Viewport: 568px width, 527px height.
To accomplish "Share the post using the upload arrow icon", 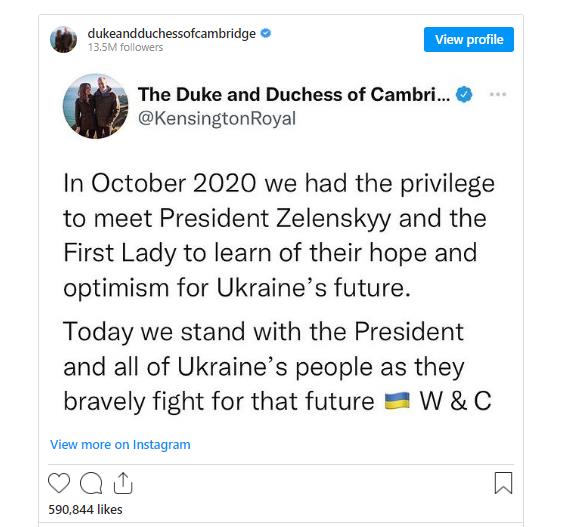I will tap(123, 483).
